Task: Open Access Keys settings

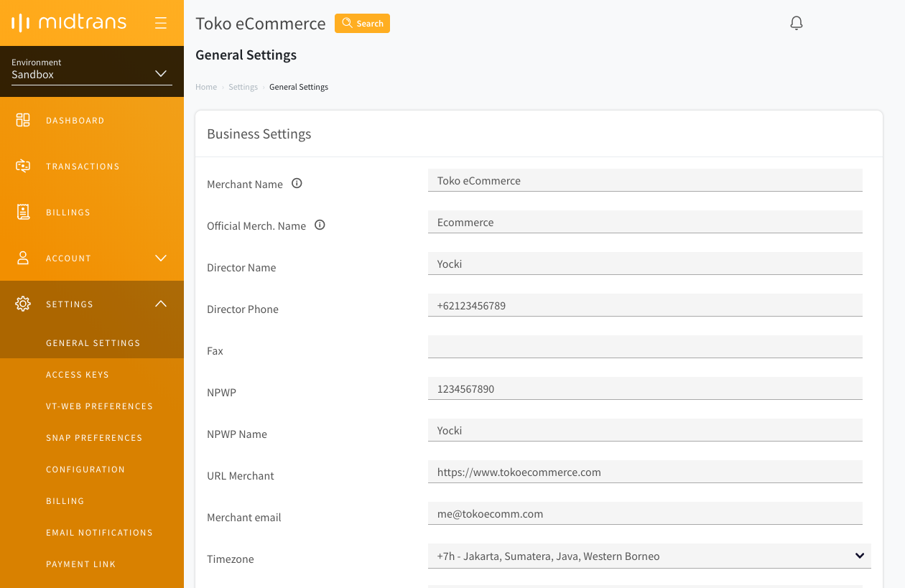Action: tap(78, 374)
